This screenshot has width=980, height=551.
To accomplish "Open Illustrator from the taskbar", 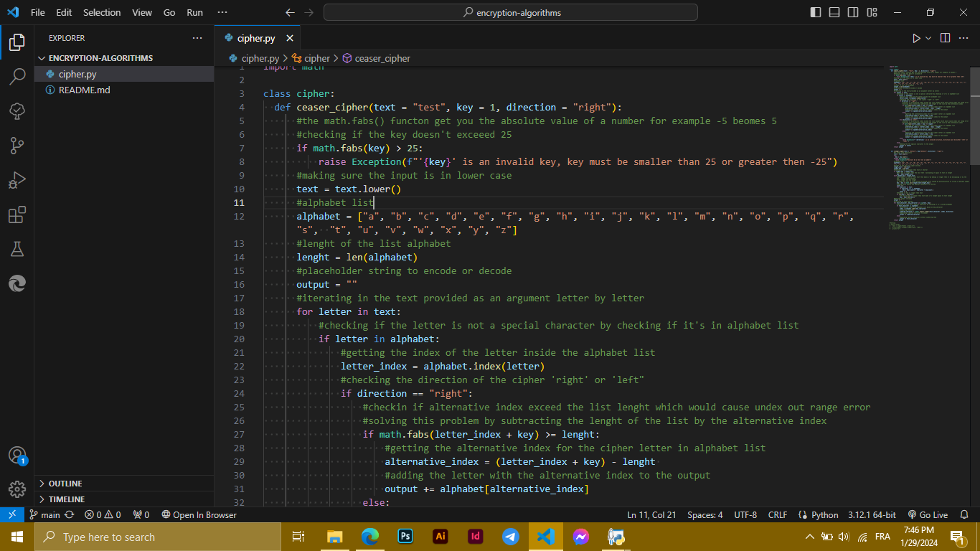I will click(x=440, y=537).
